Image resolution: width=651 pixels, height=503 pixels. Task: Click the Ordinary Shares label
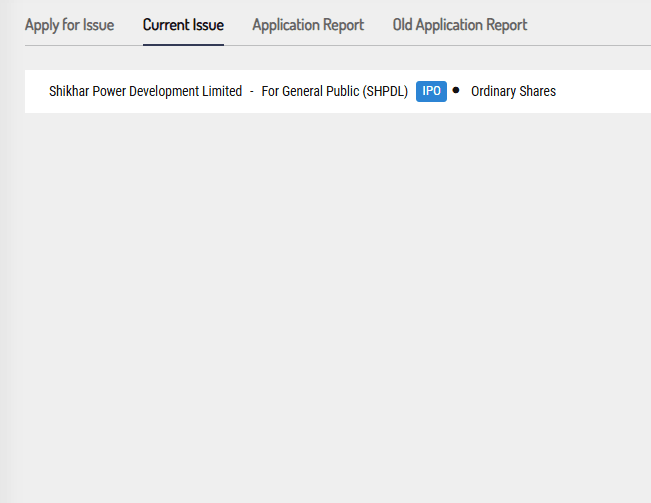tap(513, 91)
